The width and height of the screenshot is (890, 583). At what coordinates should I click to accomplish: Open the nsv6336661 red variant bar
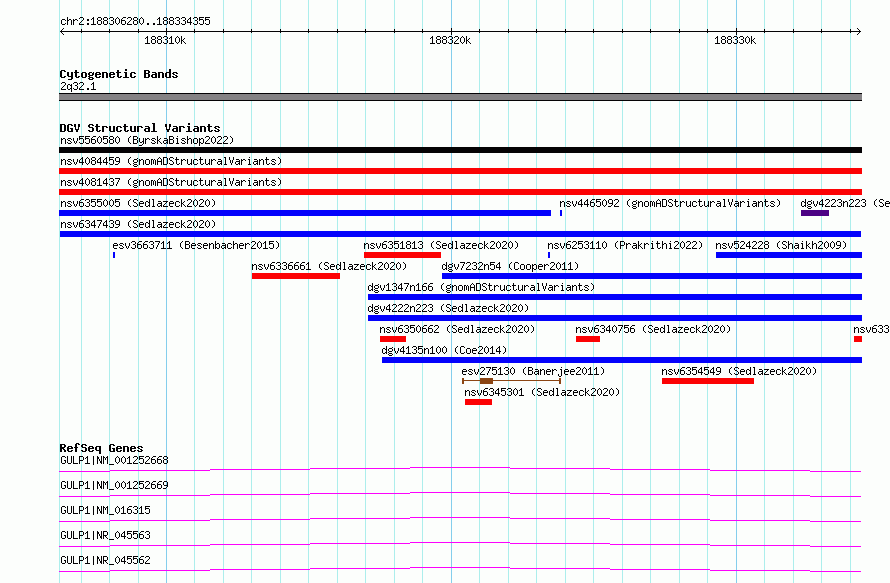[296, 276]
